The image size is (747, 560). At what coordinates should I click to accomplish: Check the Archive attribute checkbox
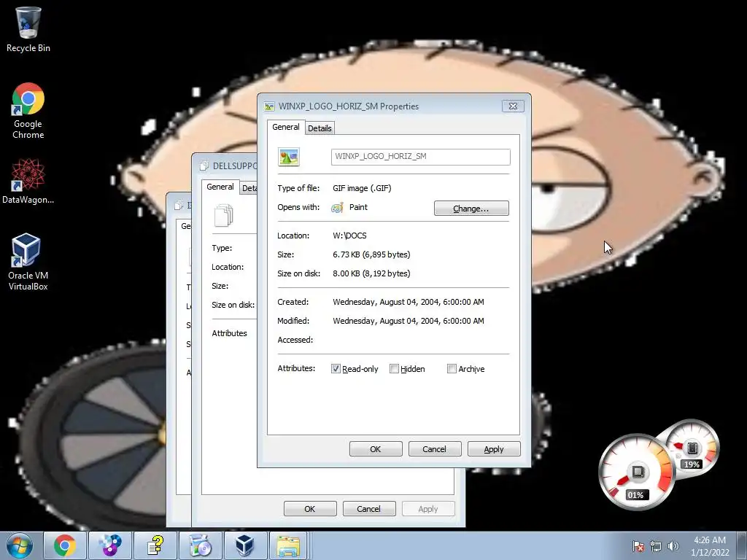coord(452,369)
